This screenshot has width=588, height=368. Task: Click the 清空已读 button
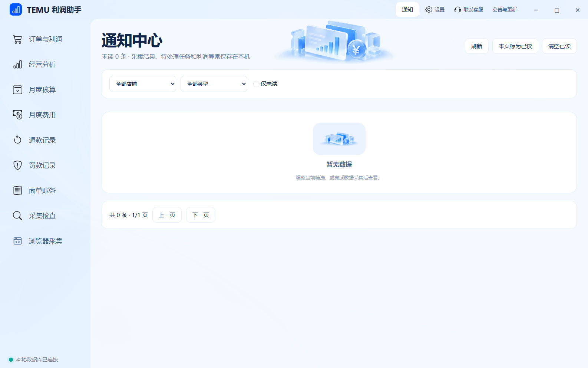tap(559, 46)
